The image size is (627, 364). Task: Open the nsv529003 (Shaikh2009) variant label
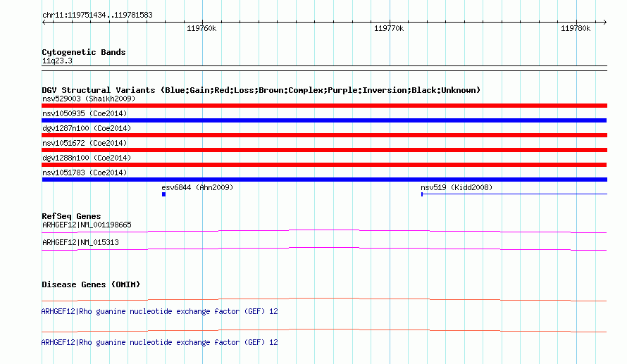point(89,99)
